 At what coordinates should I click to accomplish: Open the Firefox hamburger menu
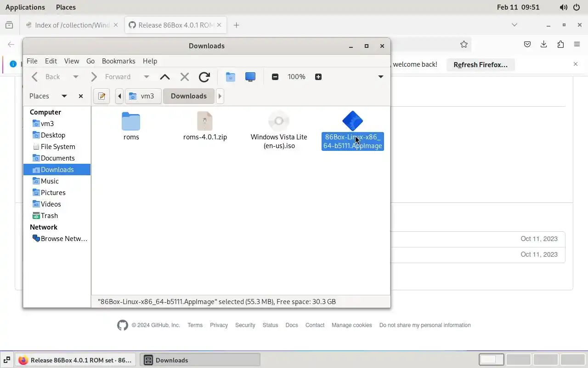(577, 44)
